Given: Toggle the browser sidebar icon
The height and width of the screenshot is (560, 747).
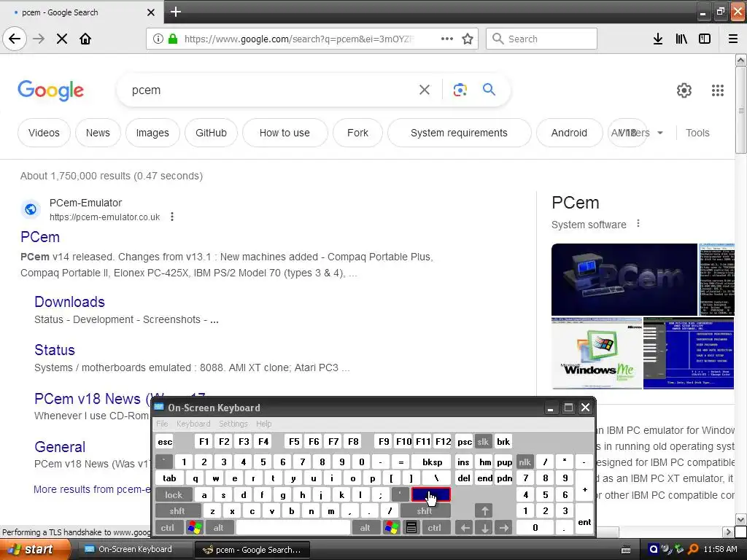Looking at the screenshot, I should [705, 39].
